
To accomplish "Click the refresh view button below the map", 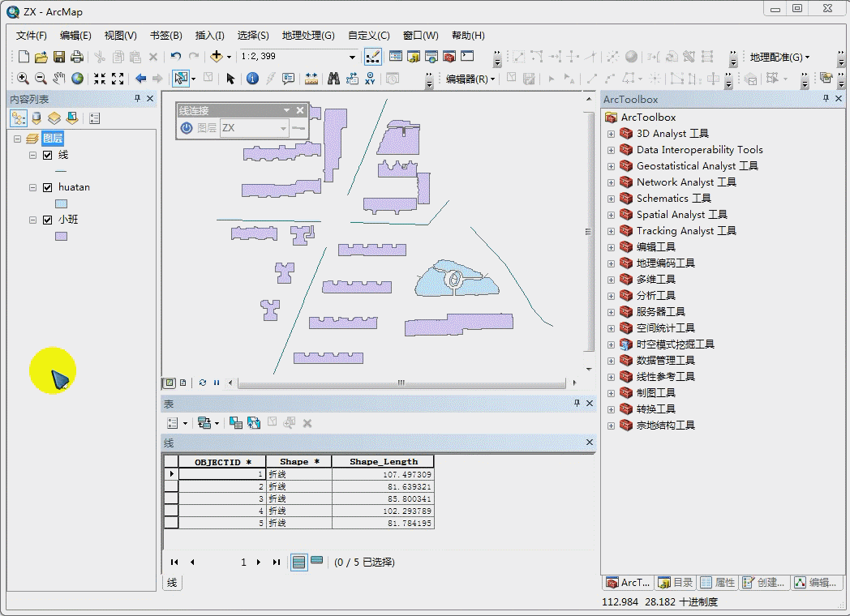I will pyautogui.click(x=202, y=383).
